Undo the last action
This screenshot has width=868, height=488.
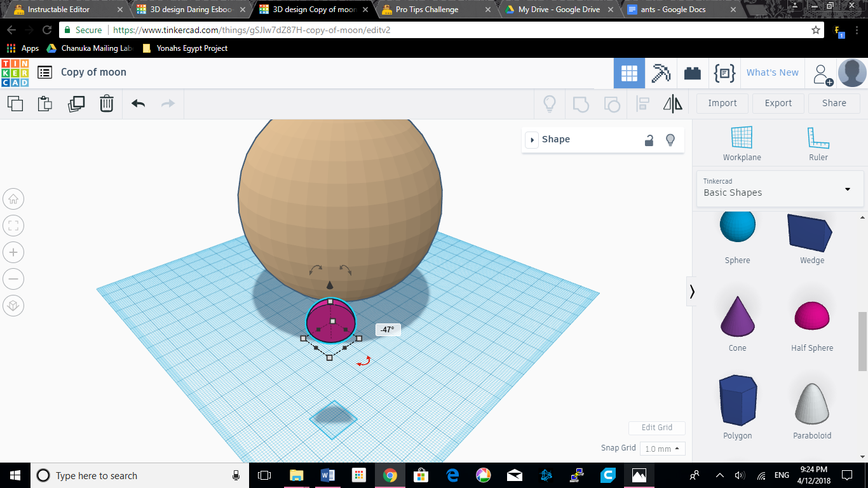click(x=138, y=104)
